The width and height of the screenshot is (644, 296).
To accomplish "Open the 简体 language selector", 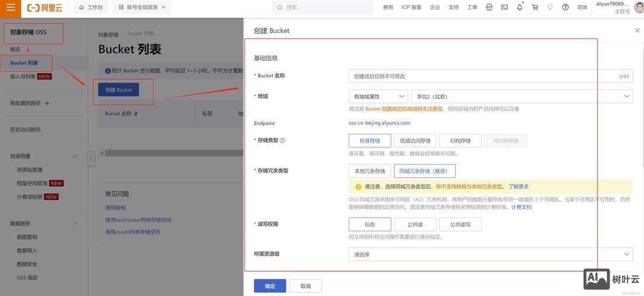I will coord(582,7).
